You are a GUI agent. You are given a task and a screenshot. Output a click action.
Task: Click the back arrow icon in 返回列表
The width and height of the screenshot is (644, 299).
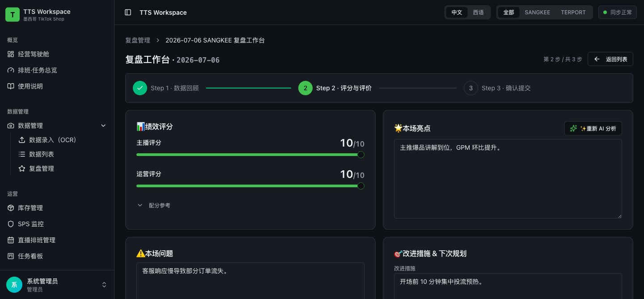(x=597, y=59)
